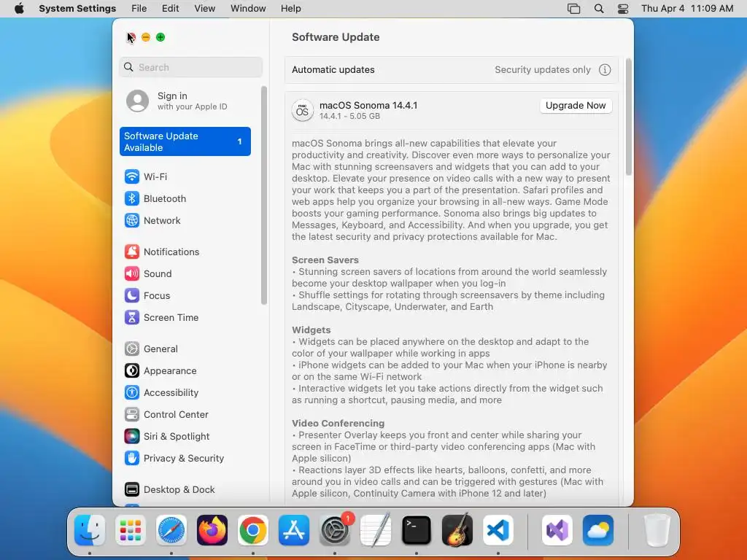Select Sound settings

185,274
